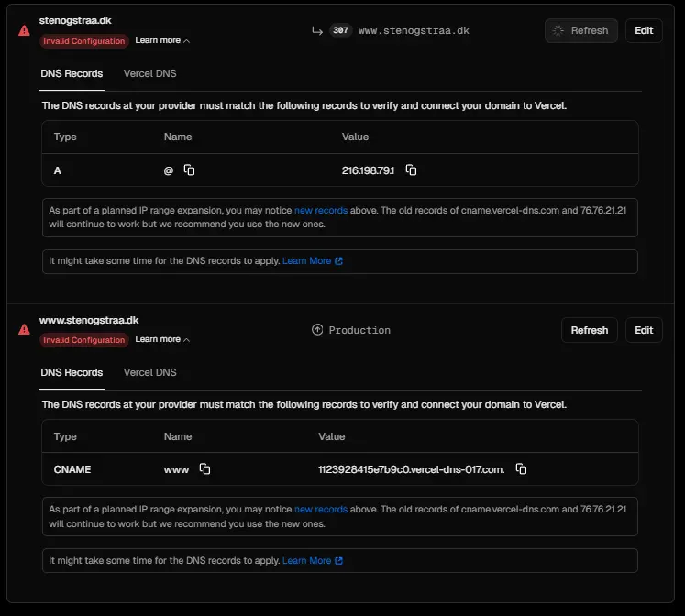685x616 pixels.
Task: Copy the @ name for the A record
Action: click(x=190, y=170)
